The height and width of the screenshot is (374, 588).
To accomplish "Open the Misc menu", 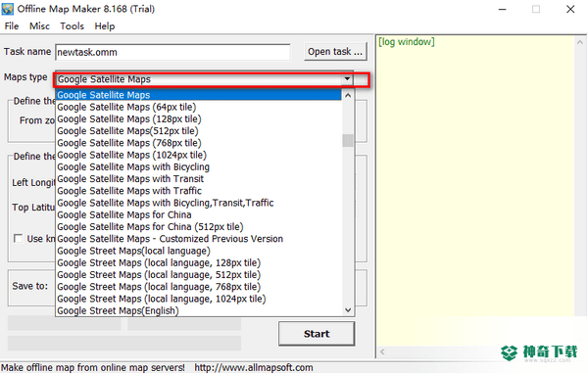I will coord(39,26).
